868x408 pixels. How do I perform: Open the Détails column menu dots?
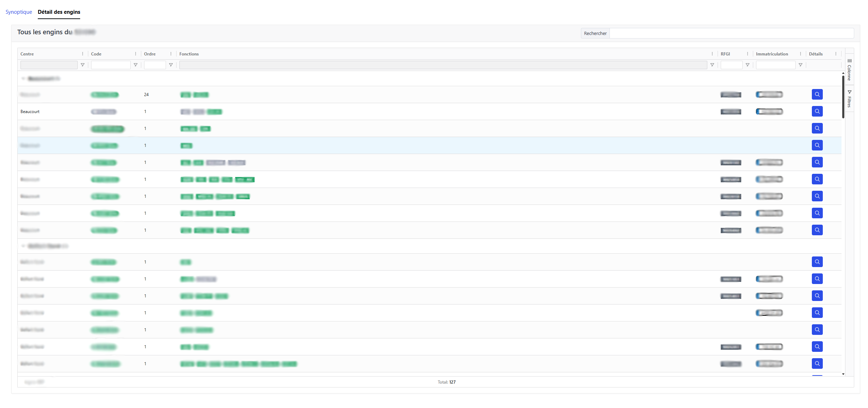click(836, 54)
